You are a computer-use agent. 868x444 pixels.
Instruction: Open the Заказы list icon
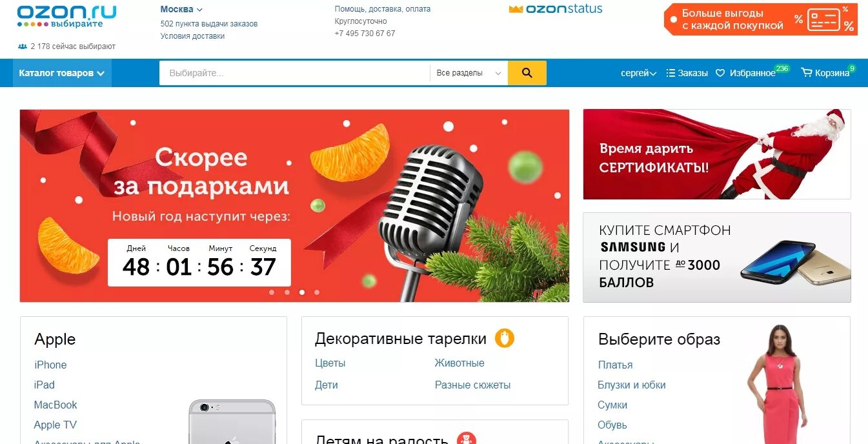(671, 73)
